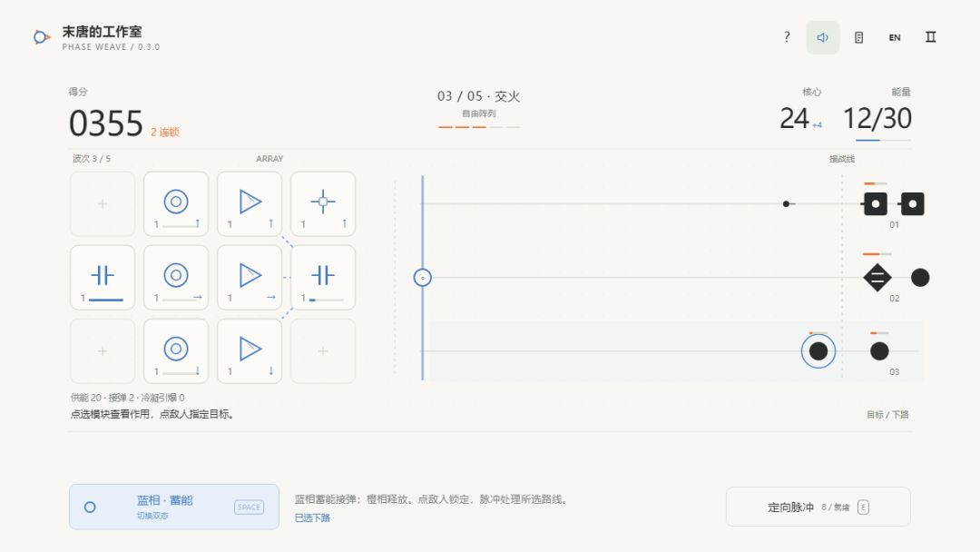
Task: Target the second square enemy on lane 01
Action: 913,203
